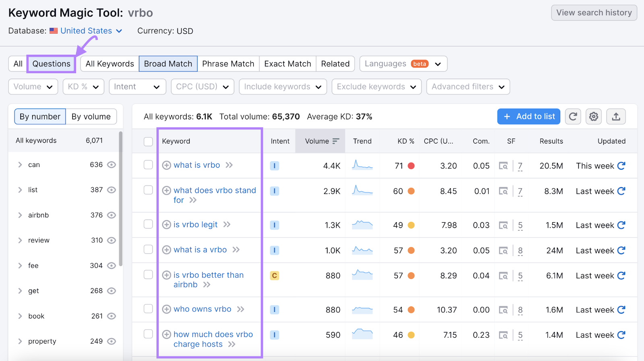Add 'what does vrbo stand for' via plus icon
The width and height of the screenshot is (644, 361).
(x=167, y=191)
